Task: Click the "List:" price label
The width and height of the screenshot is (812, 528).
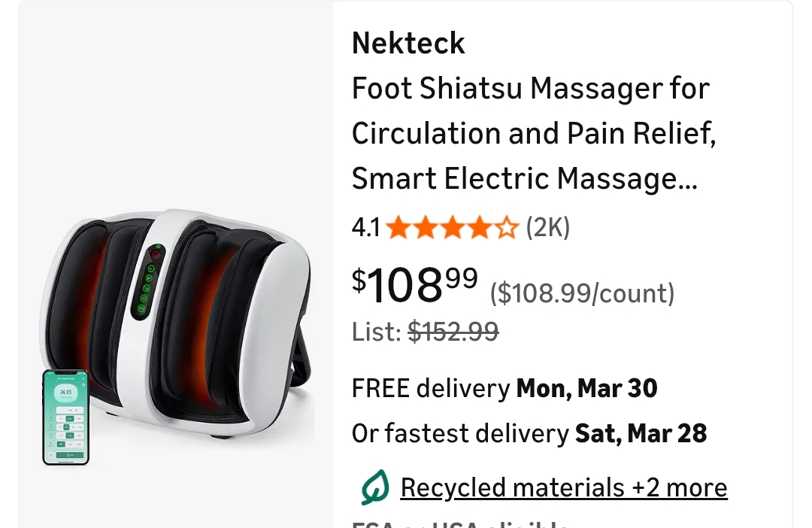Action: point(376,331)
